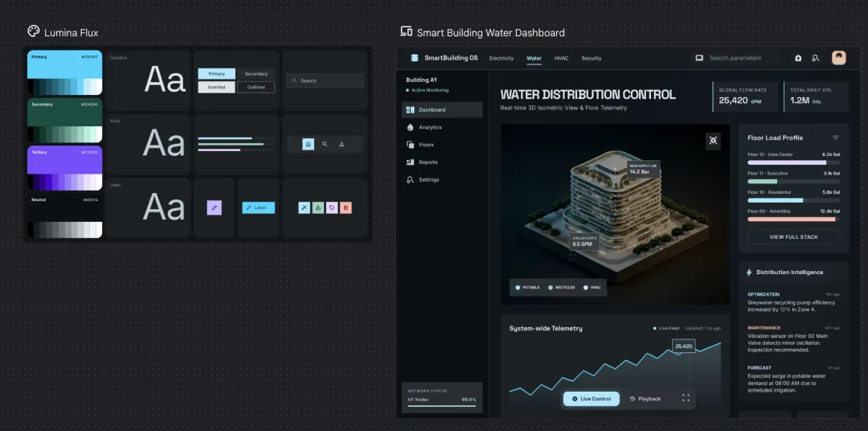Open the Floor Load Profile filter
This screenshot has width=868, height=431.
pos(835,138)
